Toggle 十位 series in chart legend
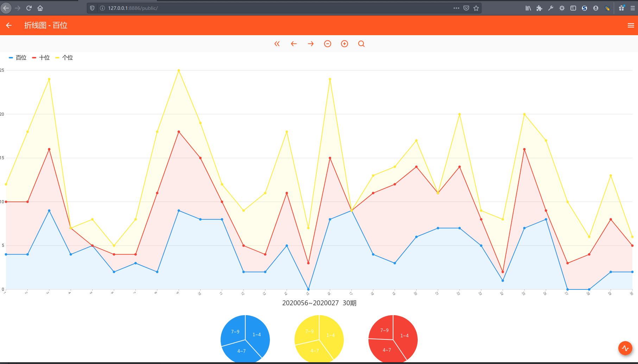The image size is (638, 364). click(41, 58)
